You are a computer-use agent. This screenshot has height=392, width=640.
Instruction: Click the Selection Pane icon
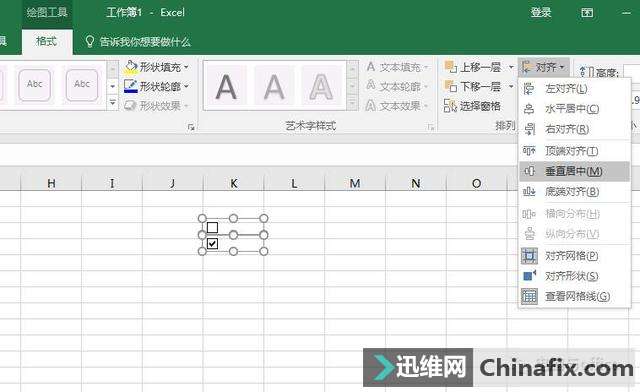(450, 106)
